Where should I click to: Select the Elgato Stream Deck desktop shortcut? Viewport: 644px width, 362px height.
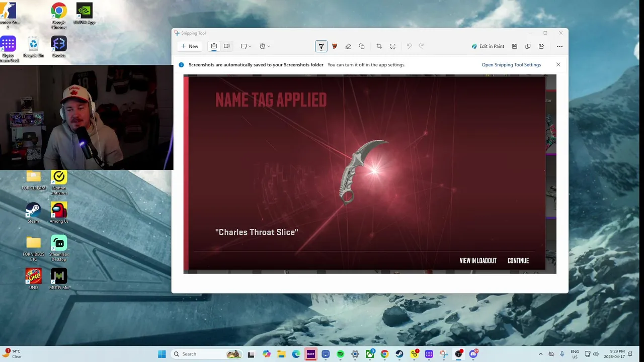pos(8,49)
